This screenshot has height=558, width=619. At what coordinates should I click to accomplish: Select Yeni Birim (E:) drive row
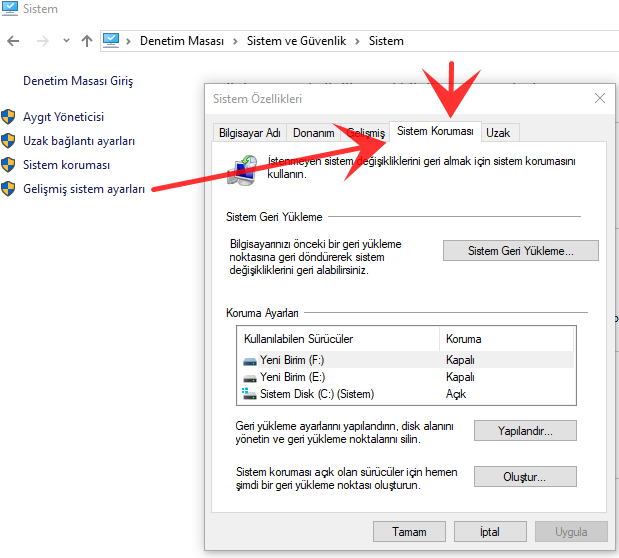407,377
